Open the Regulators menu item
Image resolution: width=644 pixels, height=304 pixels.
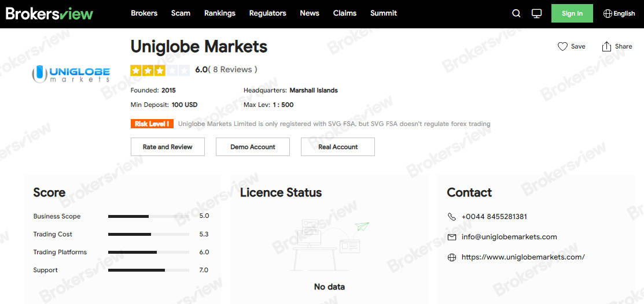(x=267, y=13)
